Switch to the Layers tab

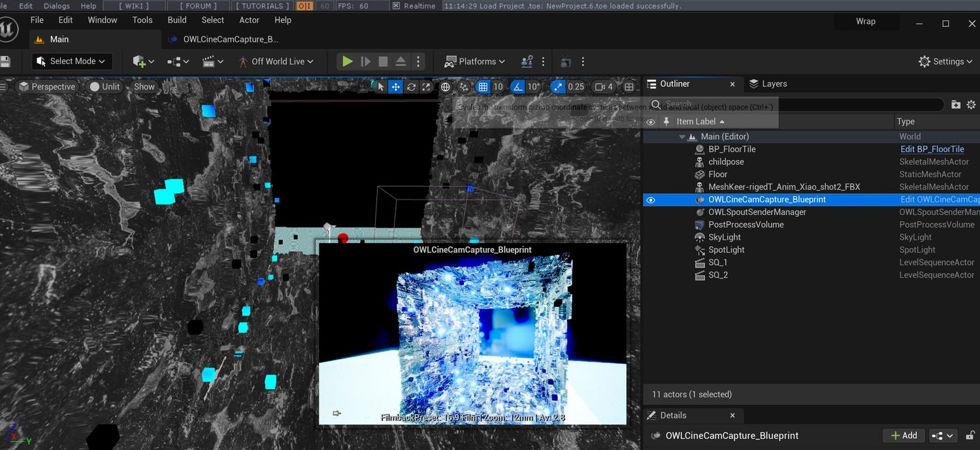pos(768,84)
